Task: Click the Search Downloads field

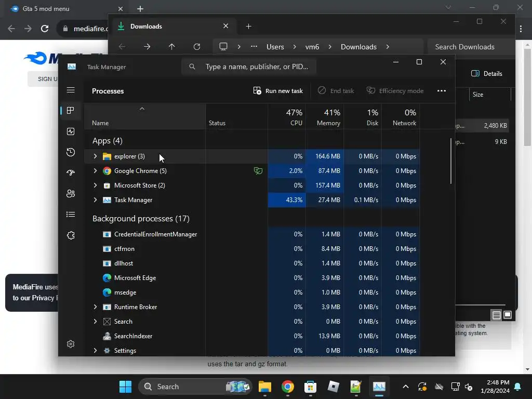Action: 471,47
